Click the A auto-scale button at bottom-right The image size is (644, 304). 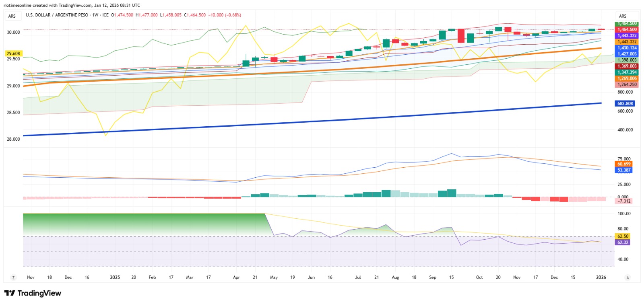[x=627, y=277]
